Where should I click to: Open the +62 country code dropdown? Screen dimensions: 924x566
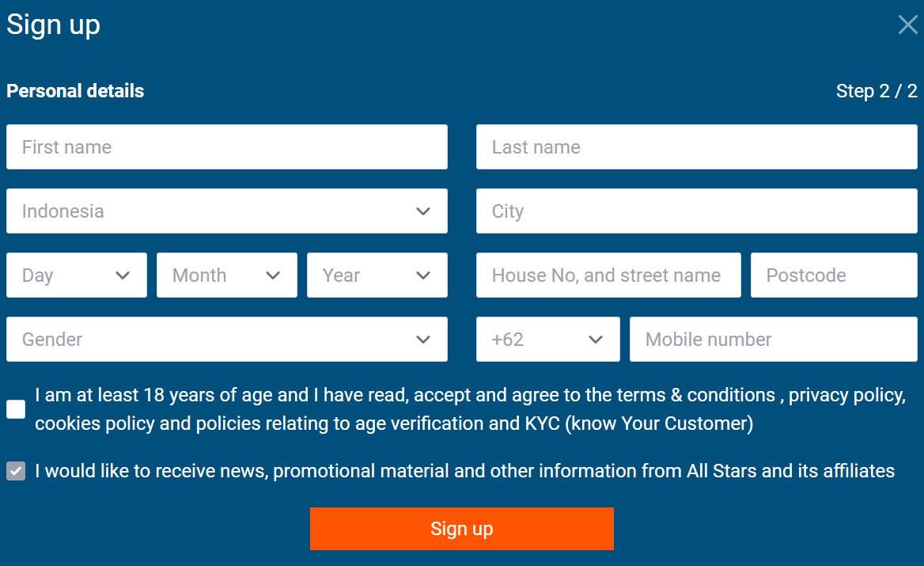[x=548, y=340]
